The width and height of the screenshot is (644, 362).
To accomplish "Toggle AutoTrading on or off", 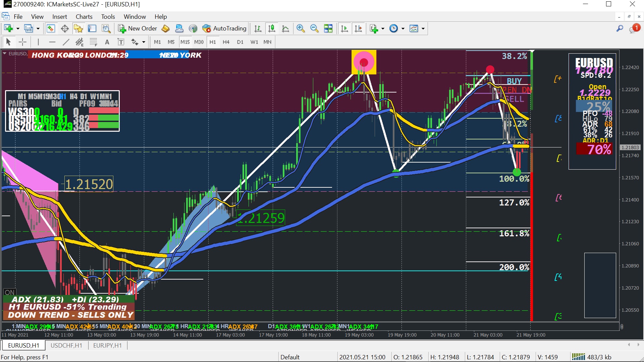I will click(x=225, y=28).
